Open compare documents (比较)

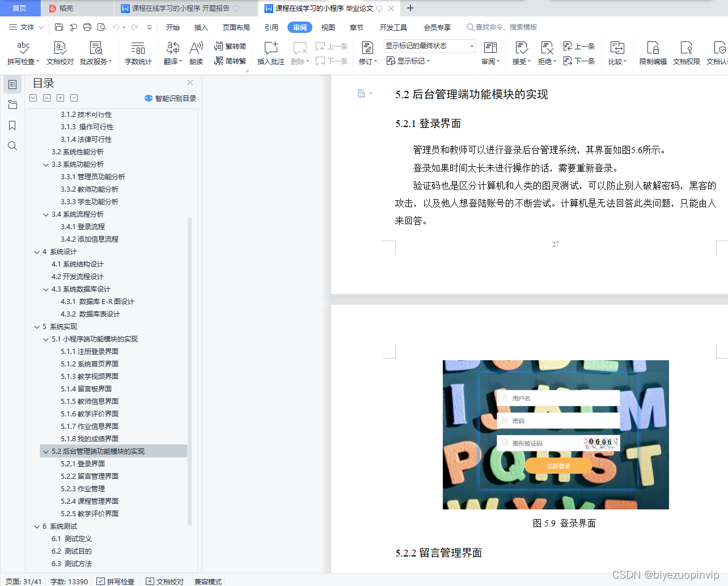pos(617,53)
